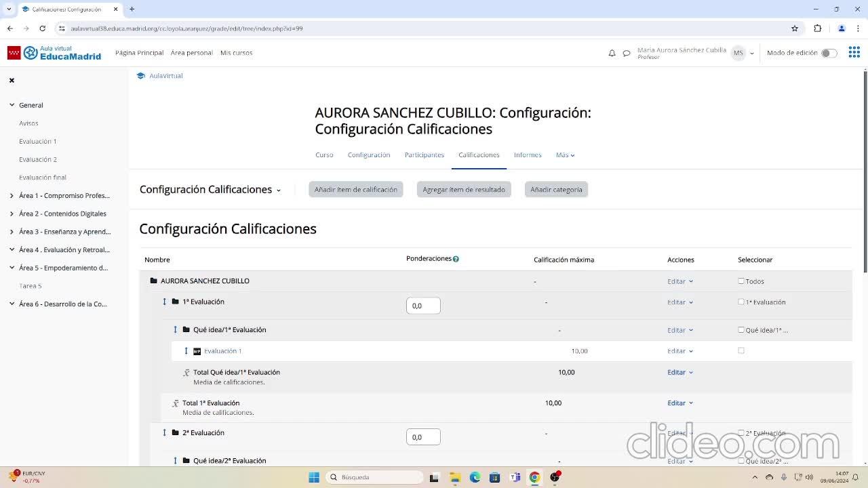Go back with the browser back arrow

point(9,28)
